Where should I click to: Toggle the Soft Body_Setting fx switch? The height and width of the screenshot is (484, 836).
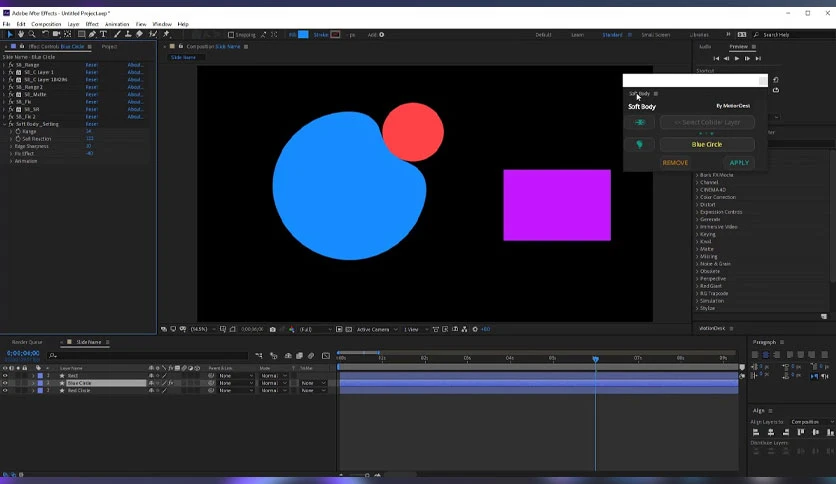point(11,124)
